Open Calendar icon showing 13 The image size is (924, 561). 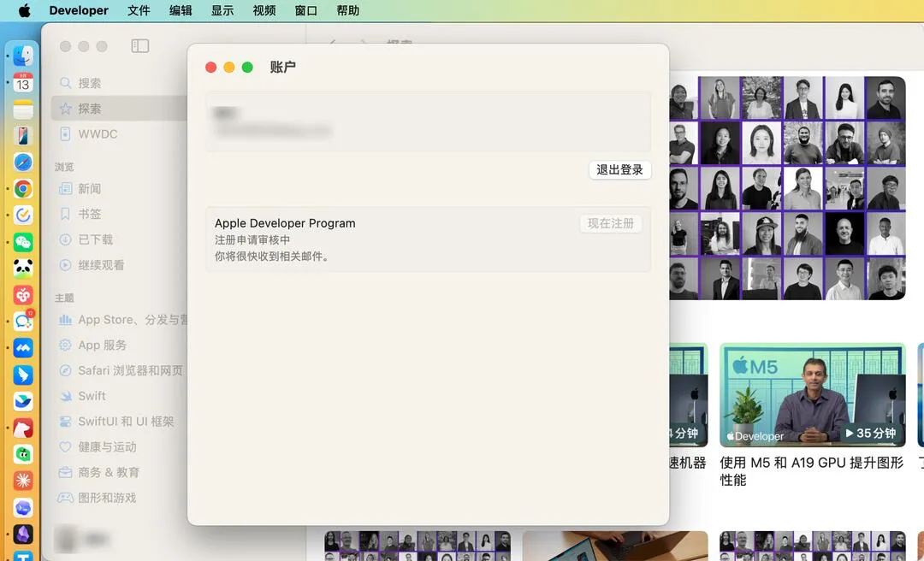coord(23,82)
